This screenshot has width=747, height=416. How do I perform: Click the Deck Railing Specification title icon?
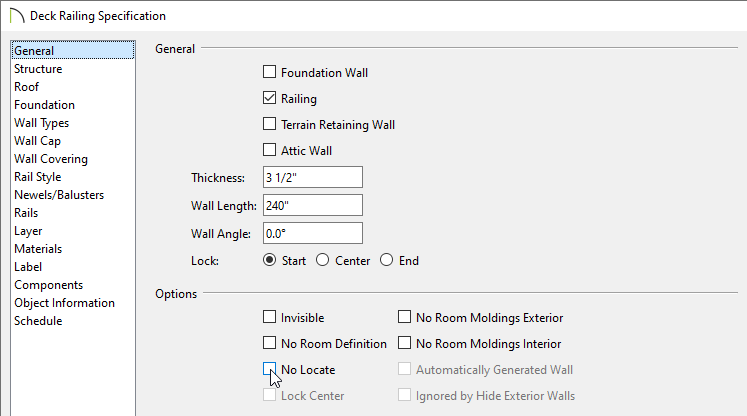(x=17, y=16)
